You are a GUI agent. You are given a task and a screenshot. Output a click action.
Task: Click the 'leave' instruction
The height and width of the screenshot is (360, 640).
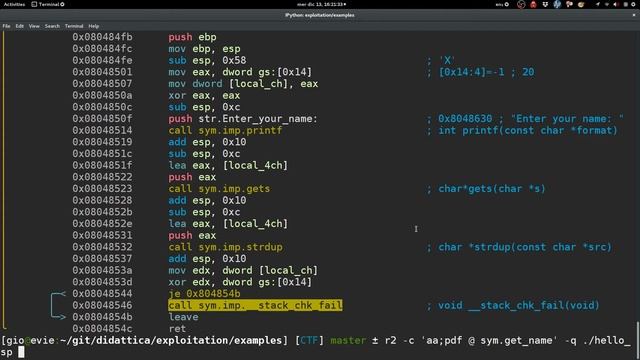coord(183,317)
